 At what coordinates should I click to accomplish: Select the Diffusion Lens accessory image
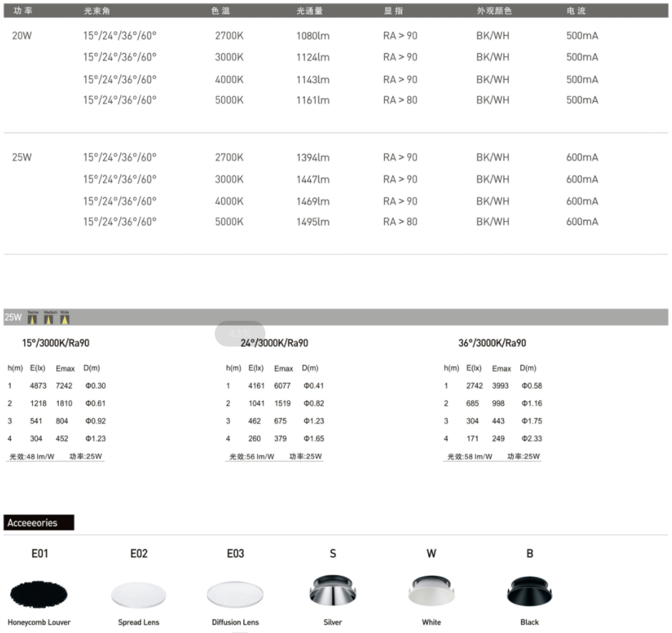point(235,594)
